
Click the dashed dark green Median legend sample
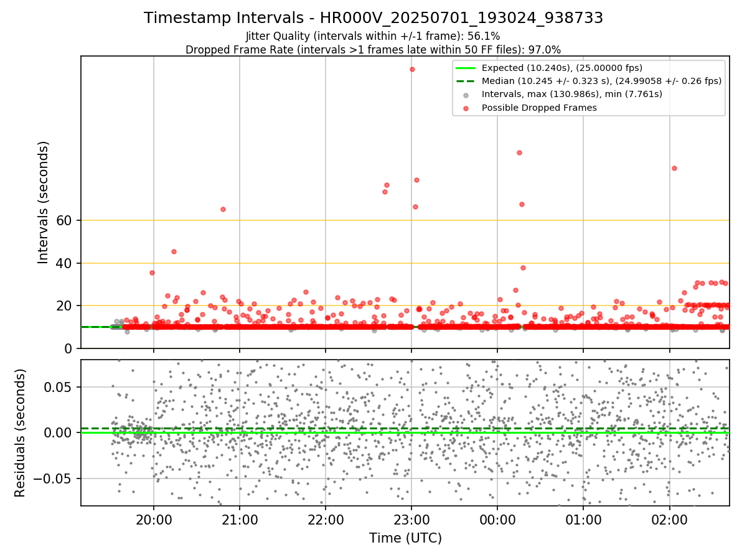click(466, 81)
